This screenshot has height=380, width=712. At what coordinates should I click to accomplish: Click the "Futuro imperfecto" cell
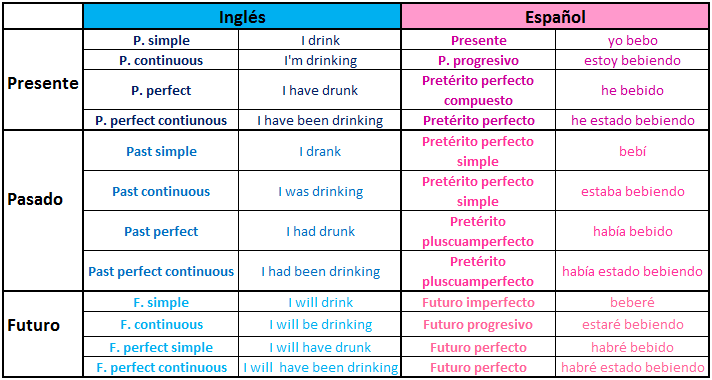tap(478, 302)
